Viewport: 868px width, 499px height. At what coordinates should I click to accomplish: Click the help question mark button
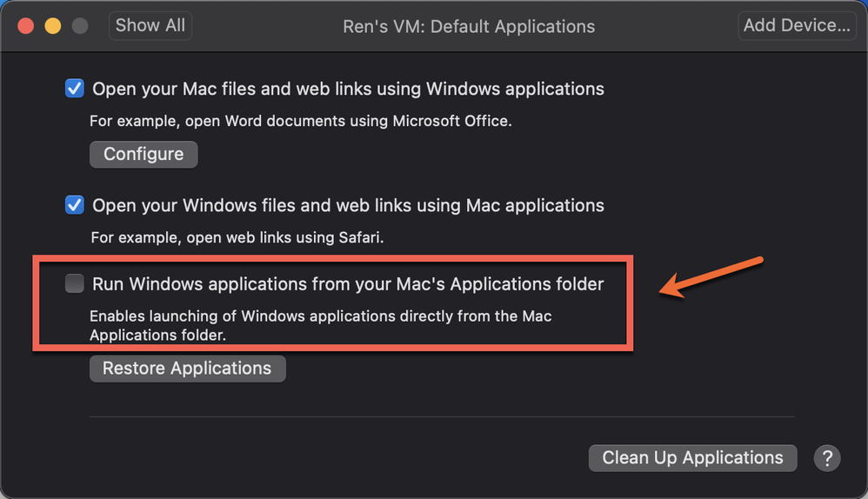(826, 458)
